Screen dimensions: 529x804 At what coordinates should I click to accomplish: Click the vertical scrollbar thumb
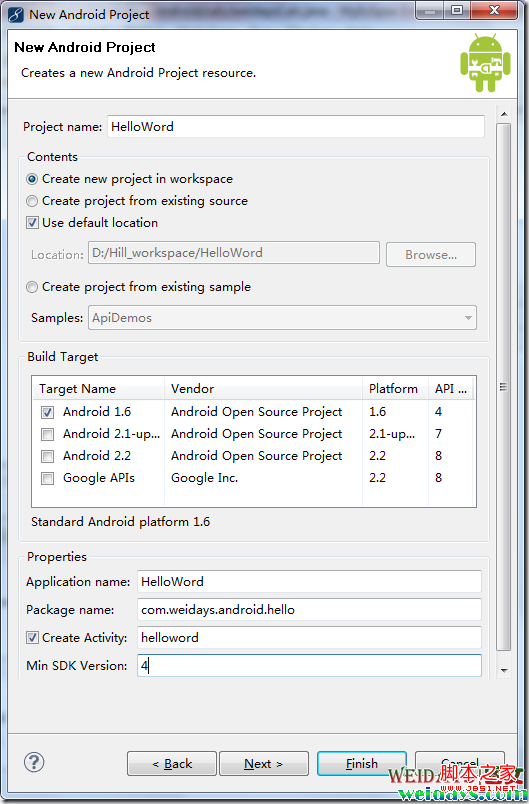click(504, 387)
